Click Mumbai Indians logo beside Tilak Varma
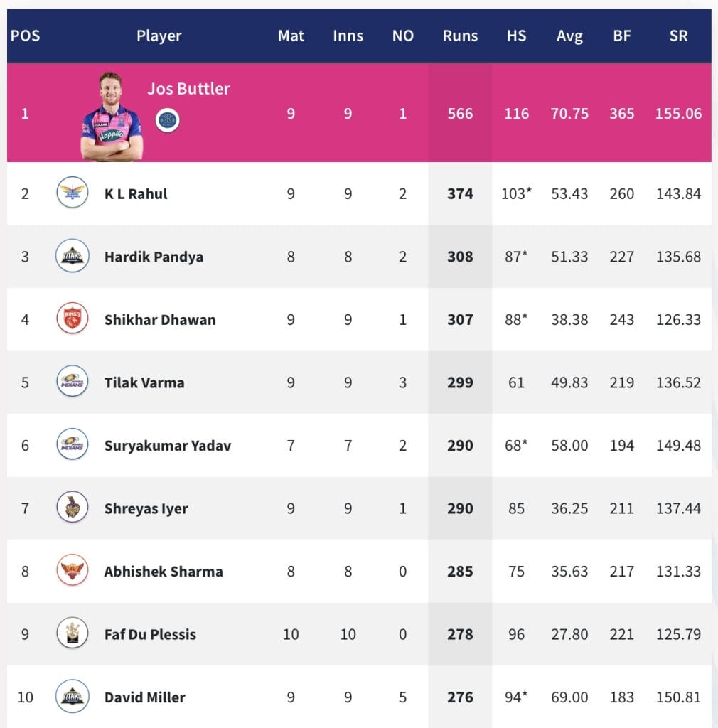718x728 pixels. (72, 382)
